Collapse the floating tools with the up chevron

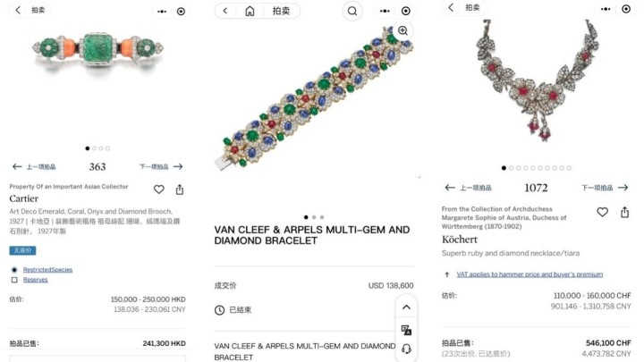click(x=406, y=307)
